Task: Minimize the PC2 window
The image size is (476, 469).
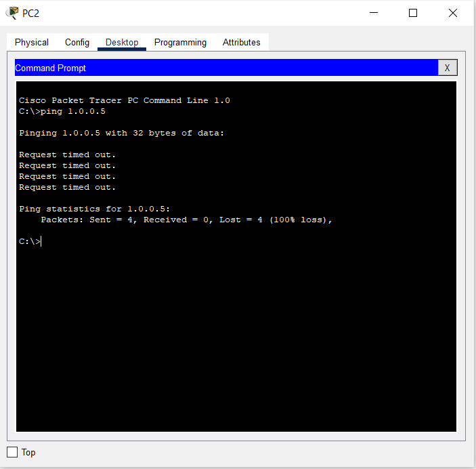Action: tap(373, 13)
